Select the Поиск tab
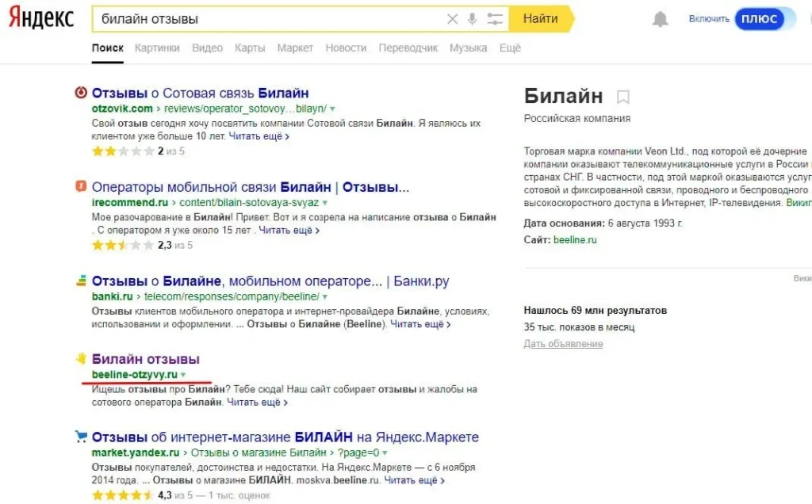This screenshot has width=812, height=504. coord(108,48)
